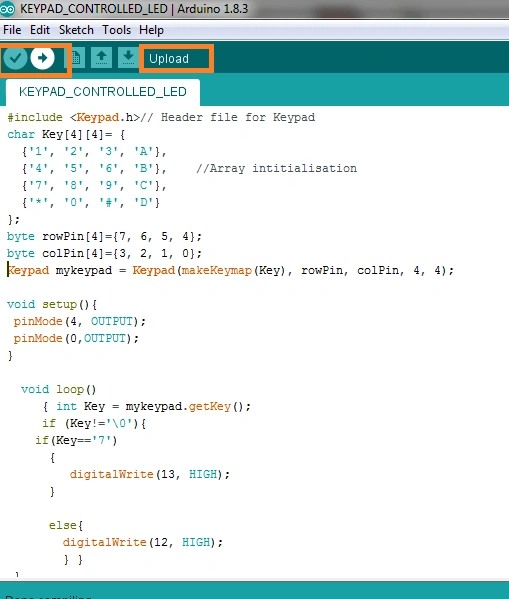Click the 'void setup(){' line
Image resolution: width=509 pixels, height=599 pixels.
point(52,304)
